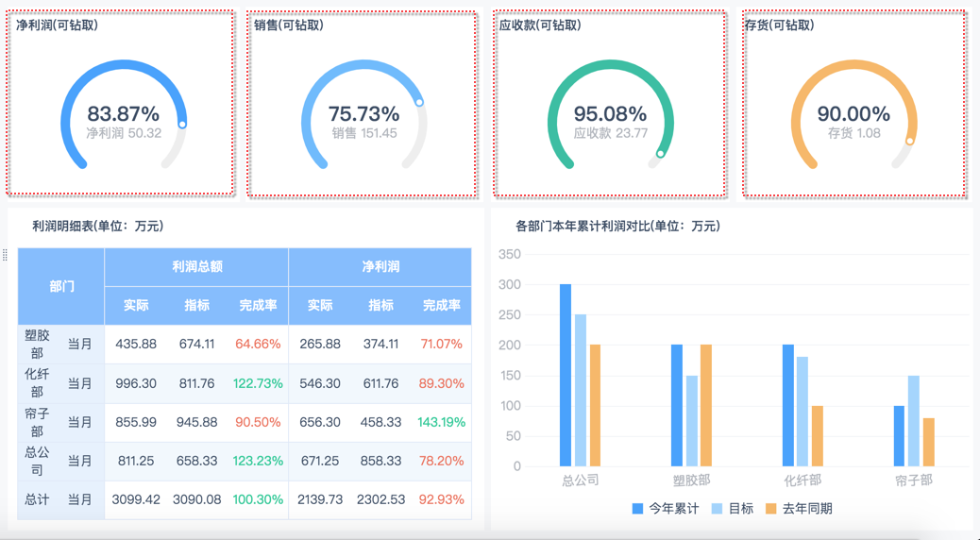Click the 总公司 axis label

pyautogui.click(x=581, y=480)
